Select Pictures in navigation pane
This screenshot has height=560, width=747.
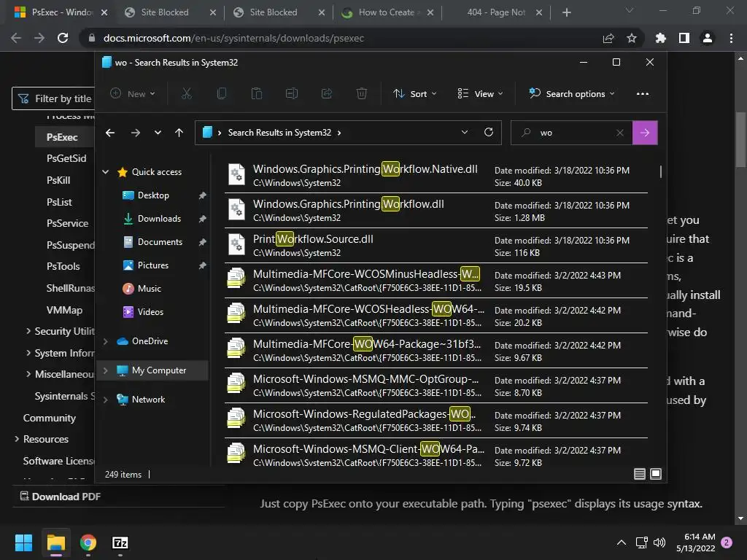[x=153, y=265]
